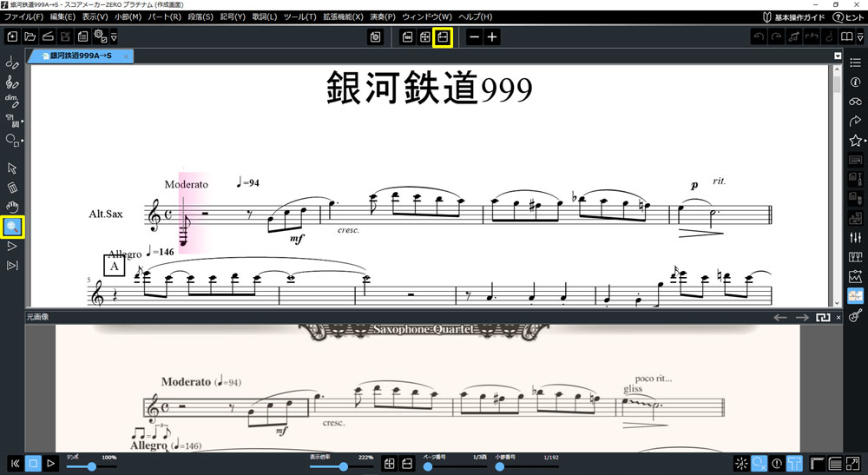The image size is (868, 475).
Task: Stop playback with square button
Action: (x=33, y=464)
